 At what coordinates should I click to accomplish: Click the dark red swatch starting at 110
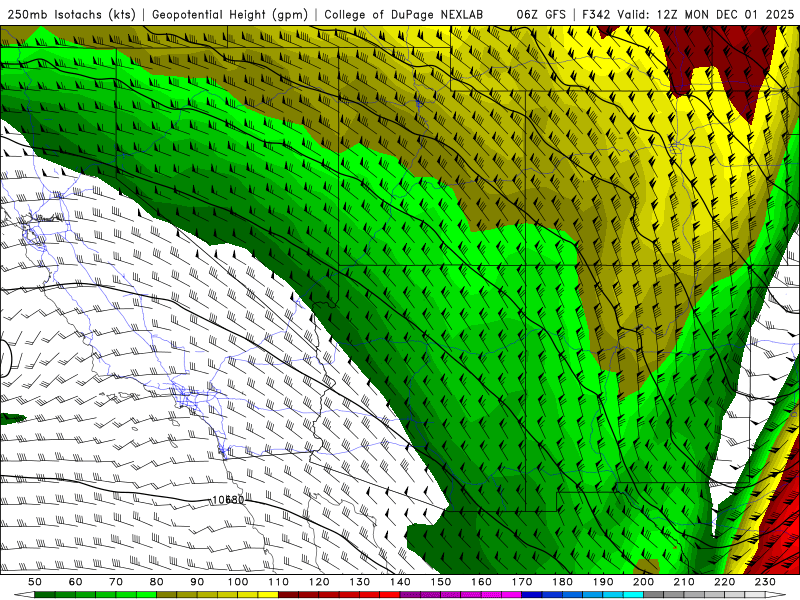(x=288, y=595)
